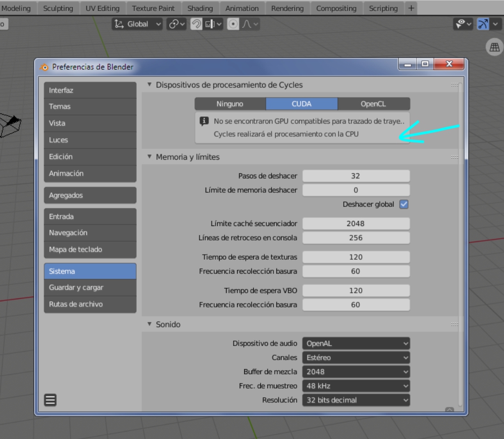Open the pivot point link menu
The image size is (504, 439).
point(176,24)
